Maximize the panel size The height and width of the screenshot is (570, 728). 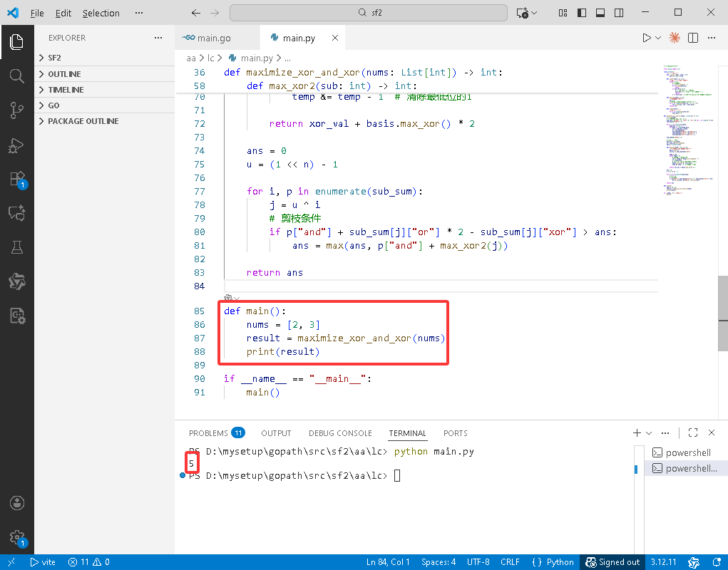tap(693, 432)
